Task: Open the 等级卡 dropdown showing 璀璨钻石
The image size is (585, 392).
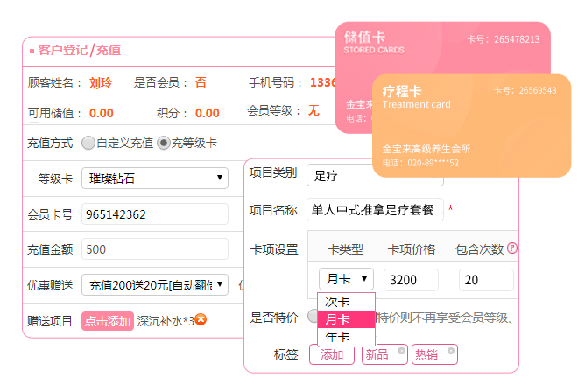Action: [x=155, y=178]
